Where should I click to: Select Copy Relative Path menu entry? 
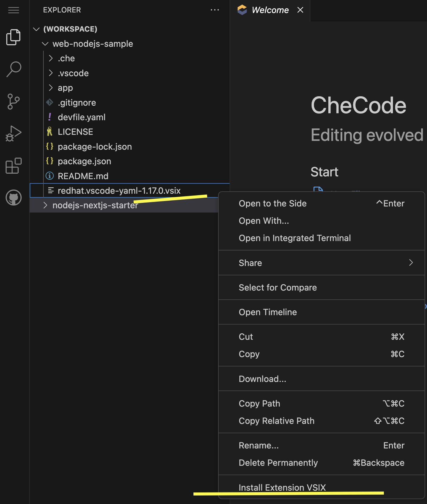pos(276,421)
